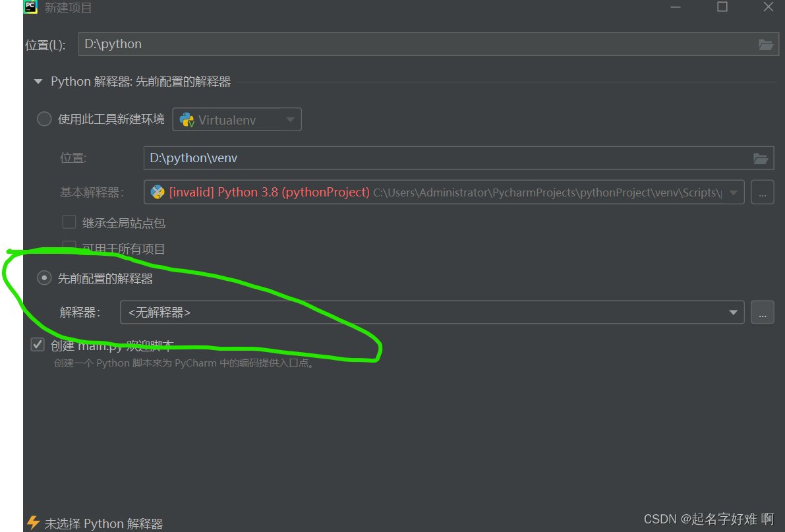This screenshot has width=785, height=532.
Task: Click ellipsis button beside 基本解释器
Action: point(763,192)
